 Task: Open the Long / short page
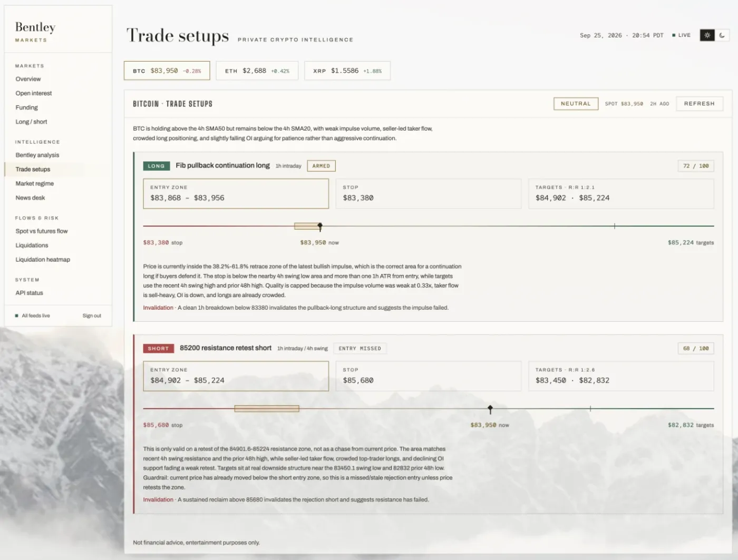(x=31, y=122)
